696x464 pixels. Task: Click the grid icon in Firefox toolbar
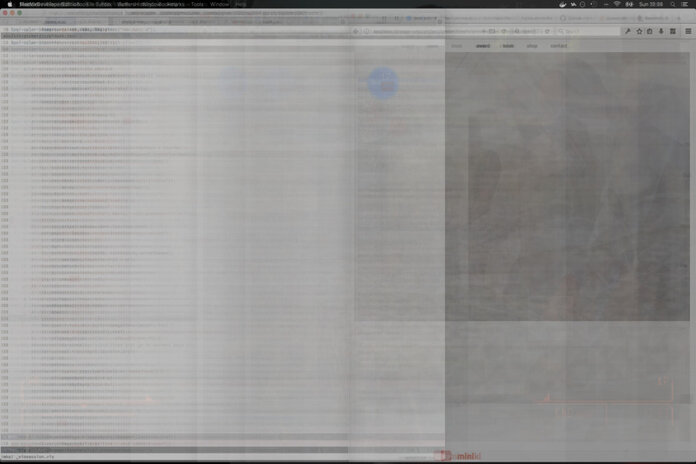673,31
